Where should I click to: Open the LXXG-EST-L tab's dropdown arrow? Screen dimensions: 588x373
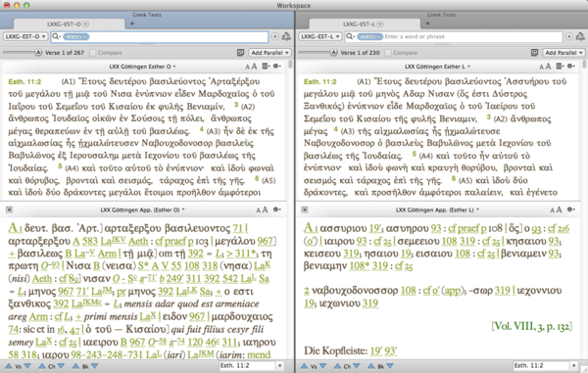click(x=380, y=23)
